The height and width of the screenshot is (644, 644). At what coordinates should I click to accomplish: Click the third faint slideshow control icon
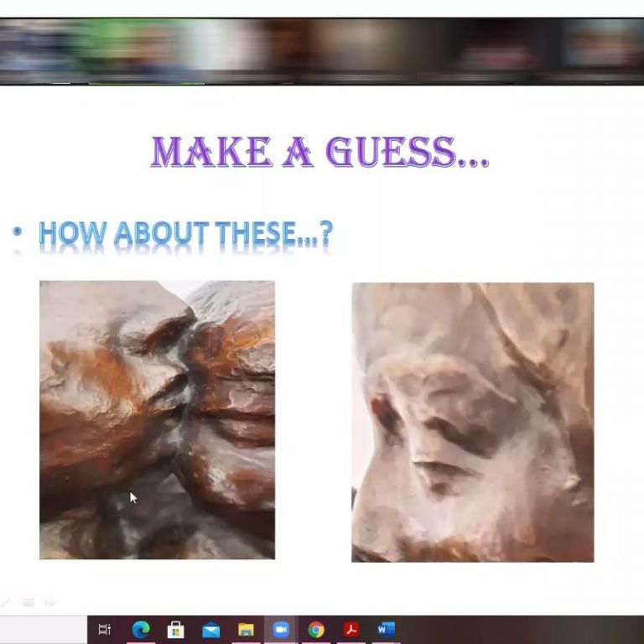[50, 601]
